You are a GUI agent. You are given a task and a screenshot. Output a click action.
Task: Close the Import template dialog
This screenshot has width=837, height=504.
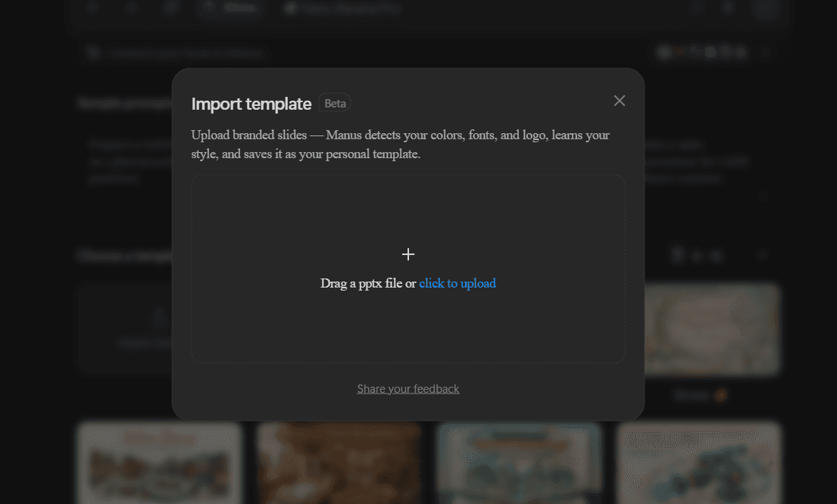tap(619, 101)
